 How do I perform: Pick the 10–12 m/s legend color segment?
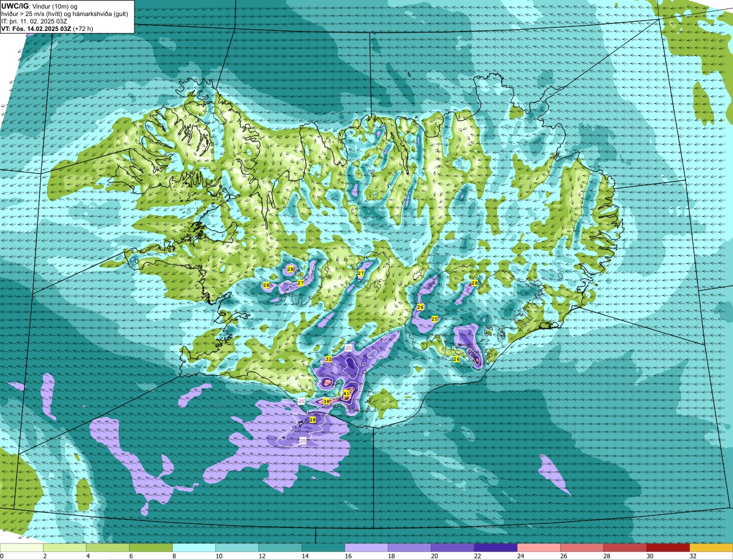pyautogui.click(x=237, y=548)
